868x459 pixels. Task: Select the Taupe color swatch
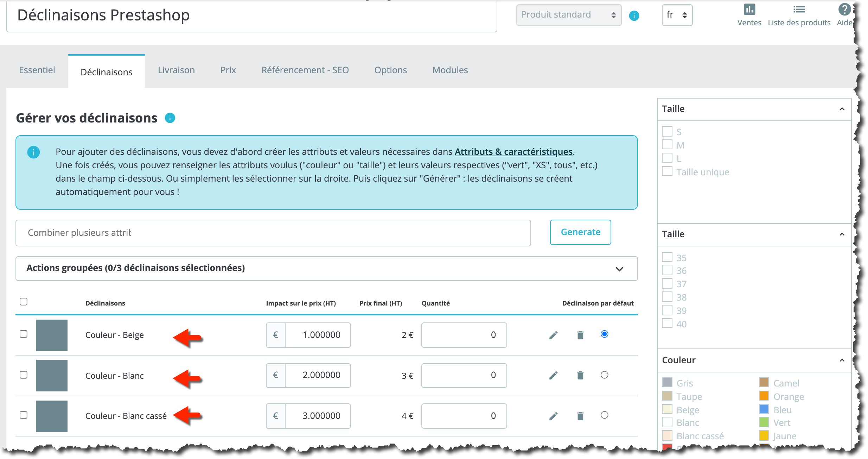click(x=667, y=396)
